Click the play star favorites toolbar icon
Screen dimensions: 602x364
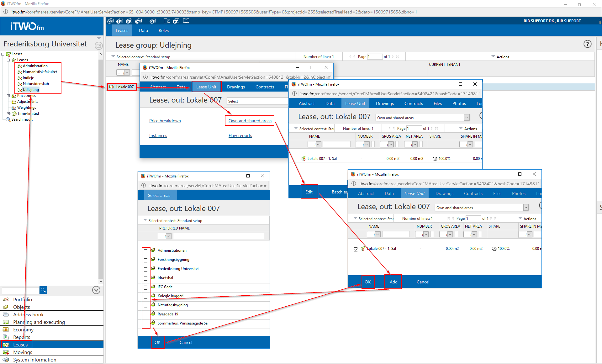[x=176, y=21]
